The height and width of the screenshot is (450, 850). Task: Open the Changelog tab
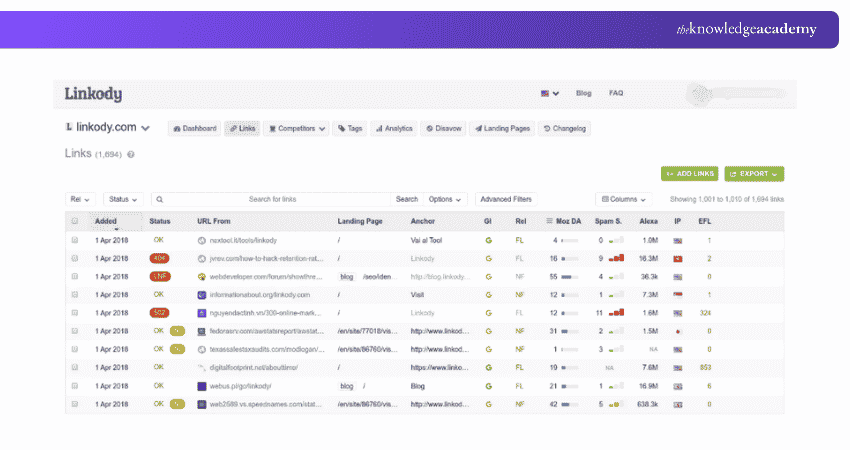tap(564, 128)
